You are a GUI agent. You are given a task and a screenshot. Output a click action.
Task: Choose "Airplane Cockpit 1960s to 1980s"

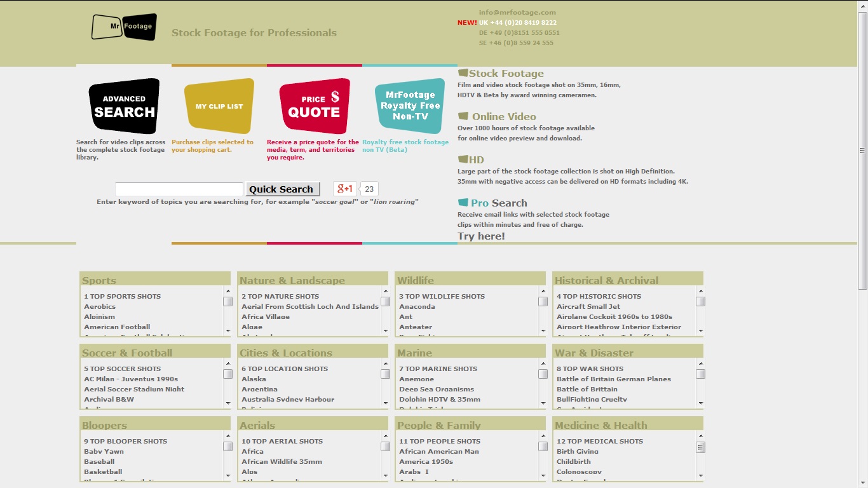(614, 316)
